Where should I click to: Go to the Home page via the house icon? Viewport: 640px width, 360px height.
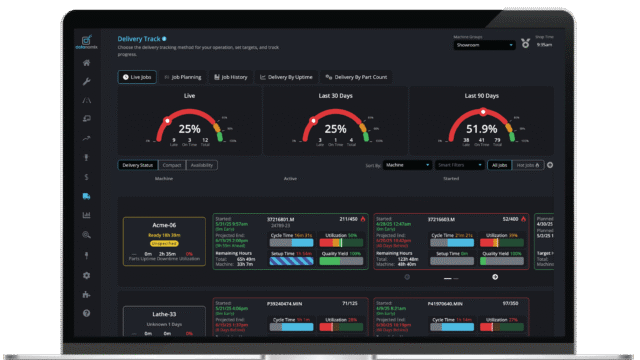[x=87, y=63]
